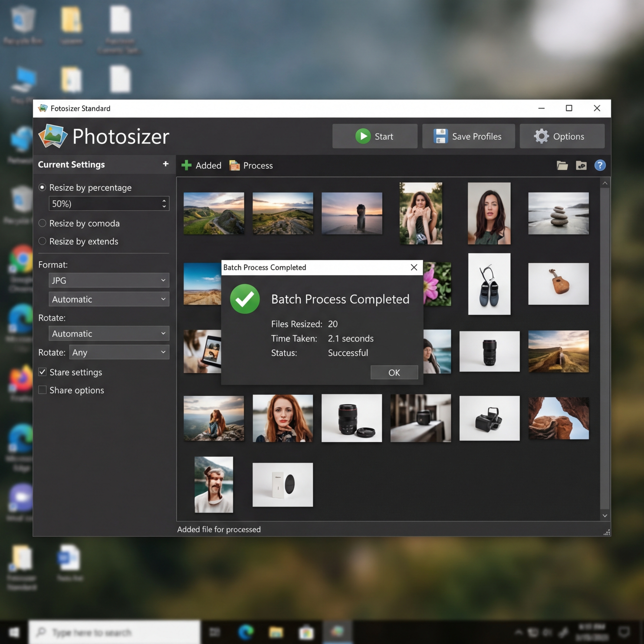
Task: Click the Fotosizer taskbar icon
Action: [337, 631]
